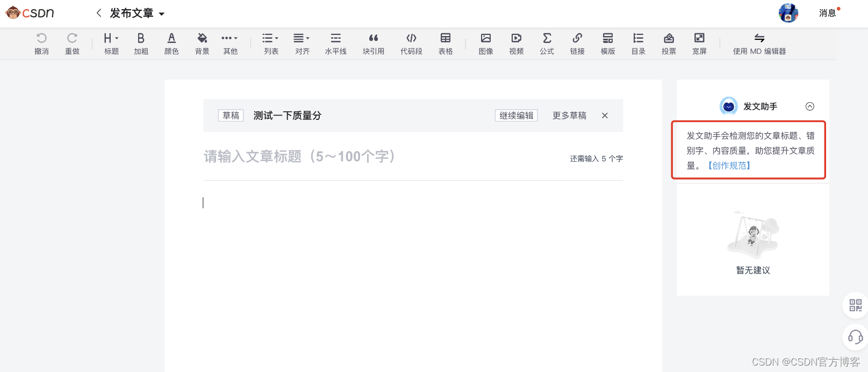
Task: Switch to 使用 MD 编辑器
Action: tap(759, 44)
